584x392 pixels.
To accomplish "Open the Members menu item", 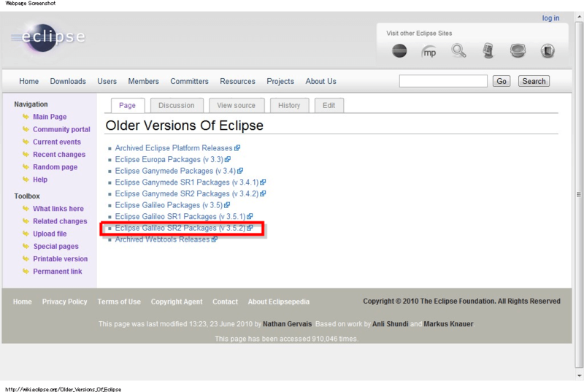I will [x=143, y=81].
